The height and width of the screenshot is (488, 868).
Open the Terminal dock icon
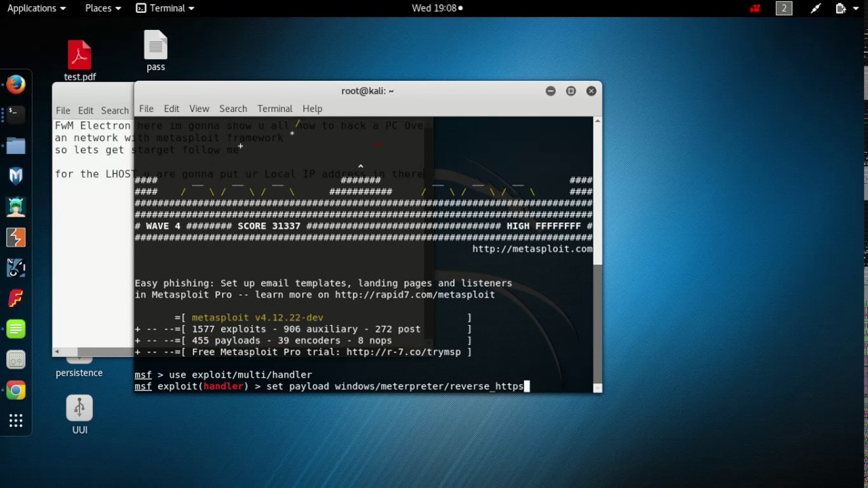pyautogui.click(x=16, y=115)
